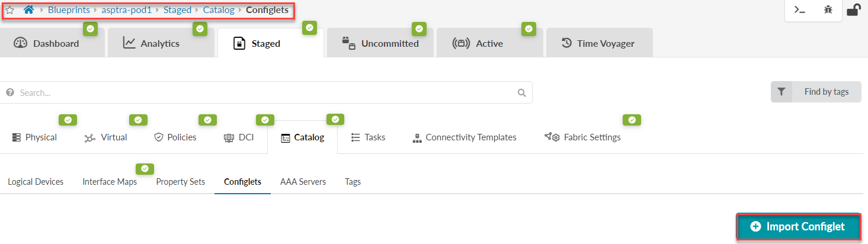Open Find by tags filter

pos(826,92)
